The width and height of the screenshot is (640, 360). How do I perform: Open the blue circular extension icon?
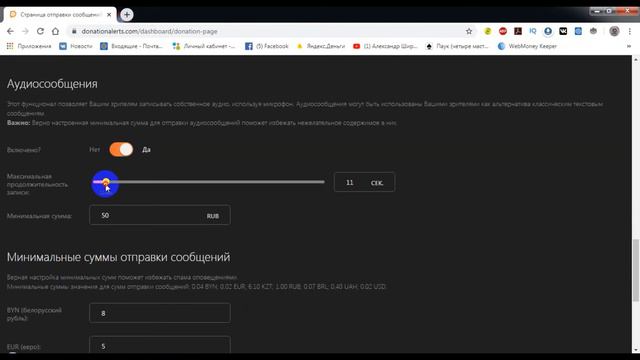pos(548,31)
